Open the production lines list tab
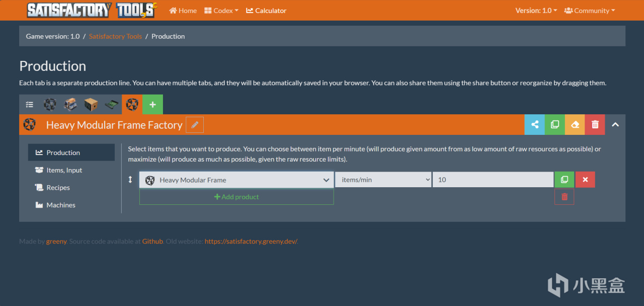Image resolution: width=644 pixels, height=306 pixels. coord(30,105)
